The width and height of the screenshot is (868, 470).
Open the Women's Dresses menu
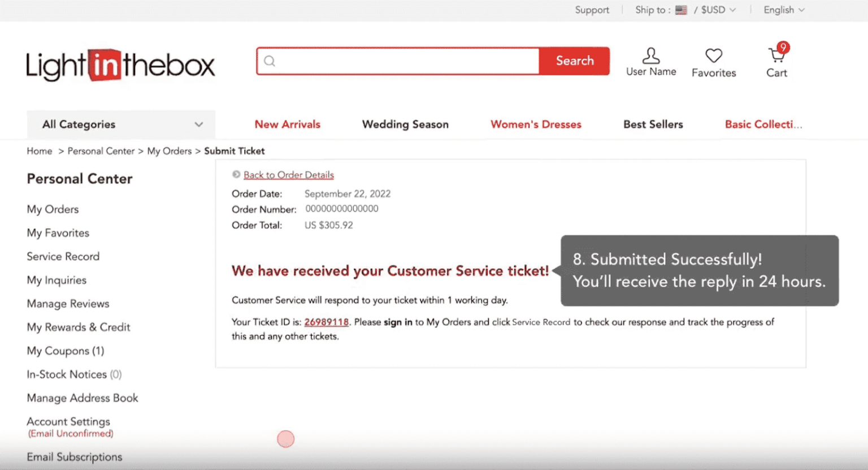click(x=536, y=124)
